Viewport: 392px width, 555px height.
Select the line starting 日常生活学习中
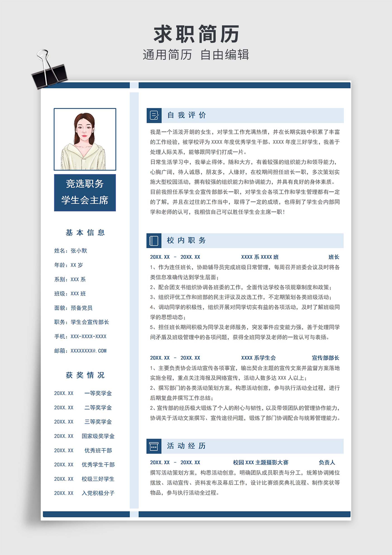[244, 162]
